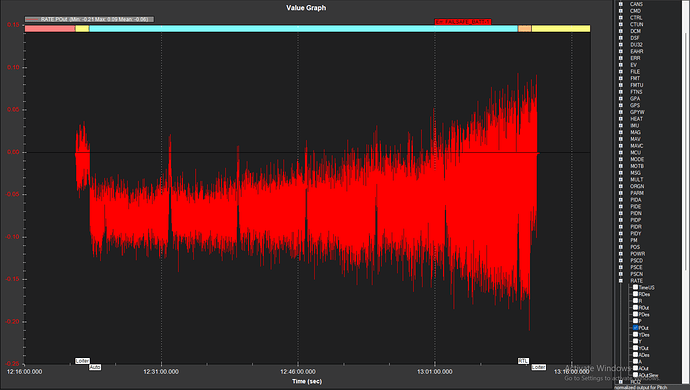The height and width of the screenshot is (390, 690).
Task: Enable the YOut checkbox
Action: click(635, 348)
